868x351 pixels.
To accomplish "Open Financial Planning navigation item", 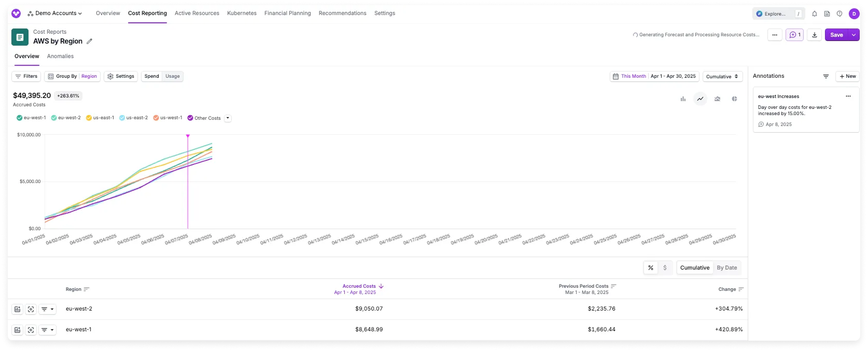I will (x=288, y=13).
